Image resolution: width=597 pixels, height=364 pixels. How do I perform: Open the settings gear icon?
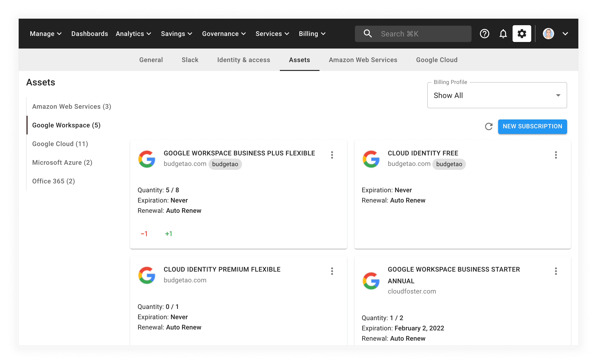[x=522, y=34]
